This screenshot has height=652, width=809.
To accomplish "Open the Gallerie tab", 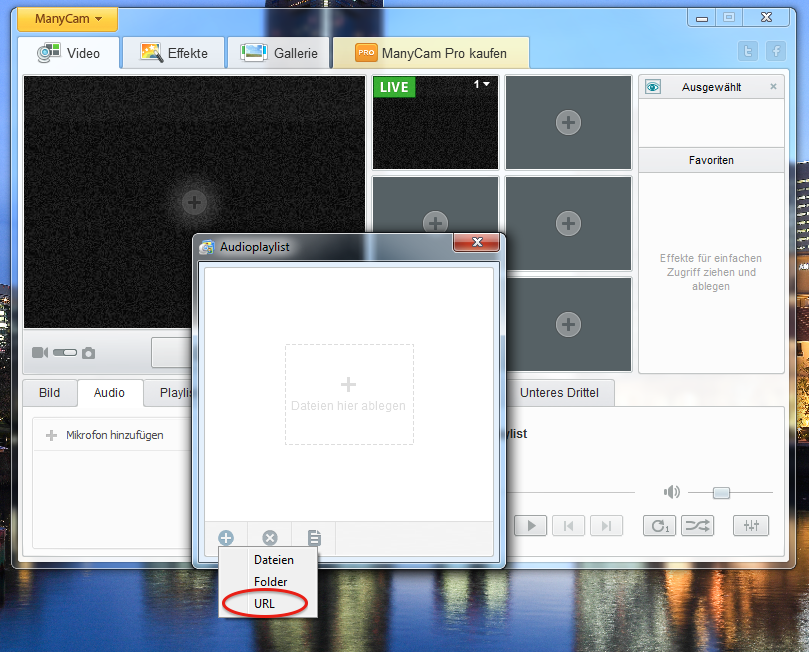I will click(x=279, y=53).
